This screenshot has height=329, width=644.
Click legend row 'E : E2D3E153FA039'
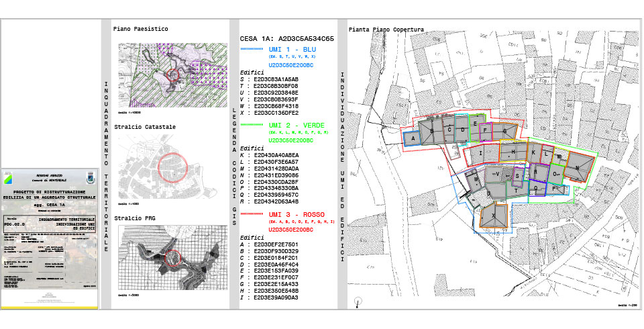coord(270,271)
